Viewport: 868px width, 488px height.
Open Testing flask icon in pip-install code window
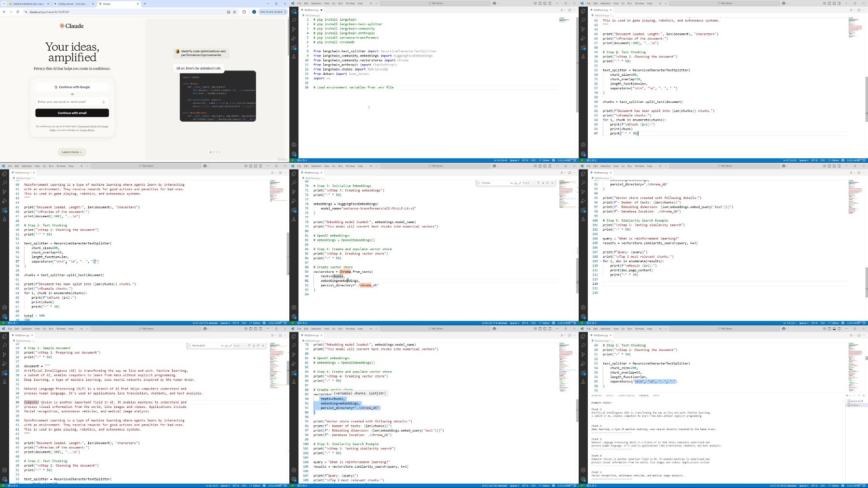pyautogui.click(x=294, y=56)
